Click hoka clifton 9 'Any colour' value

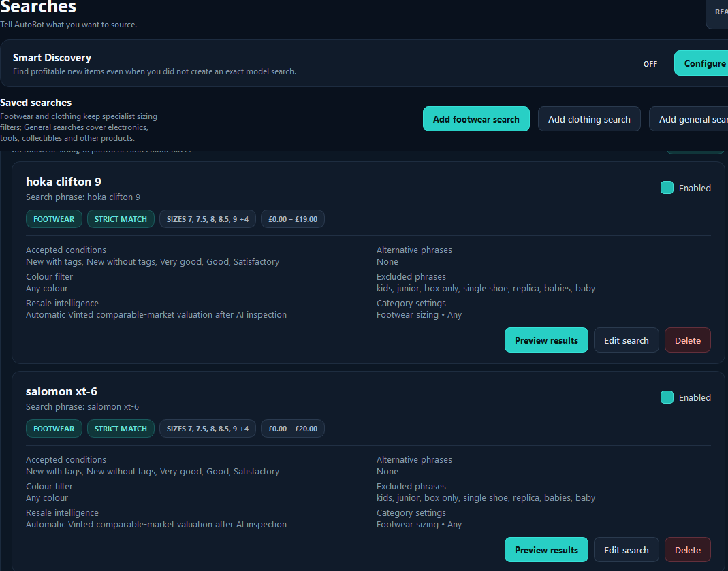(x=47, y=288)
